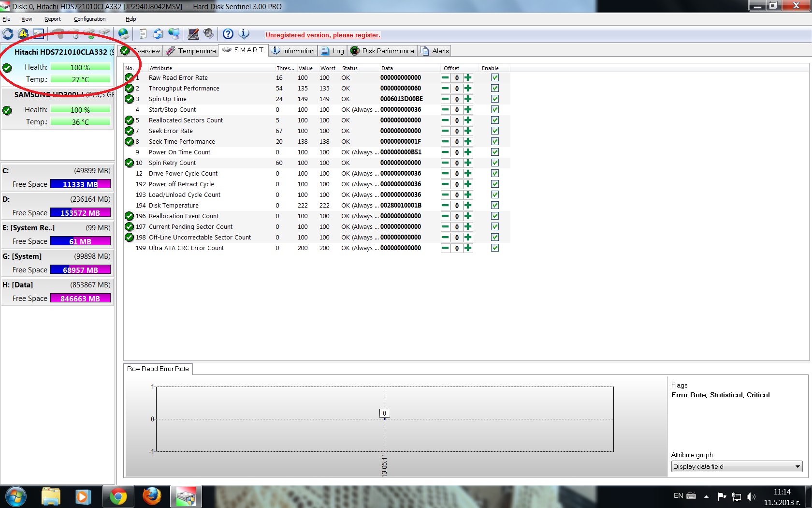The height and width of the screenshot is (508, 812).
Task: Toggle Enable checkbox for Current Pending Sector Count
Action: [x=495, y=226]
